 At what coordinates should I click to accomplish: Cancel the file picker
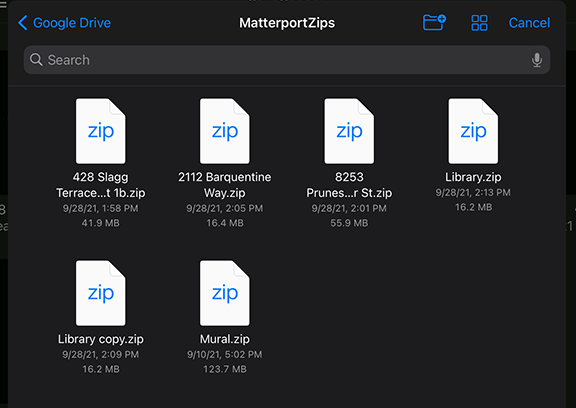[529, 23]
